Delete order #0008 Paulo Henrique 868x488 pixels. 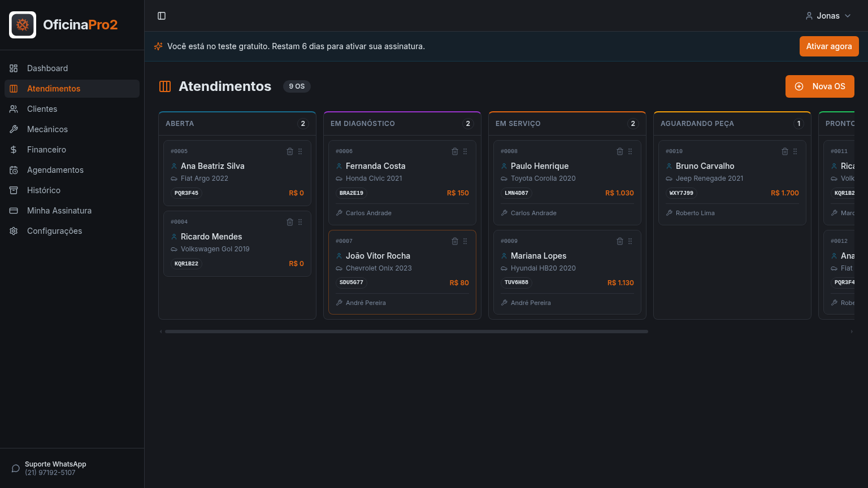pos(620,151)
